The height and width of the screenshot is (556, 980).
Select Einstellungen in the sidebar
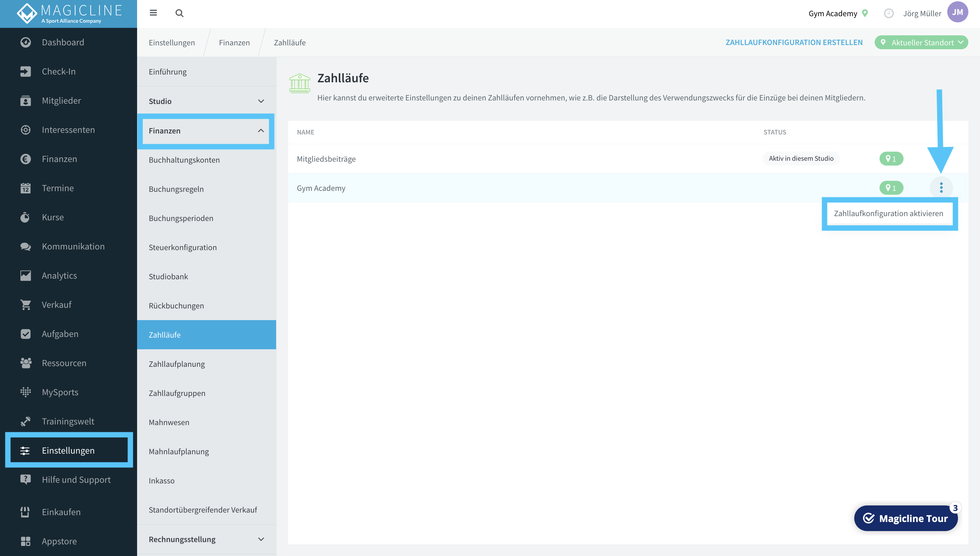pyautogui.click(x=69, y=450)
